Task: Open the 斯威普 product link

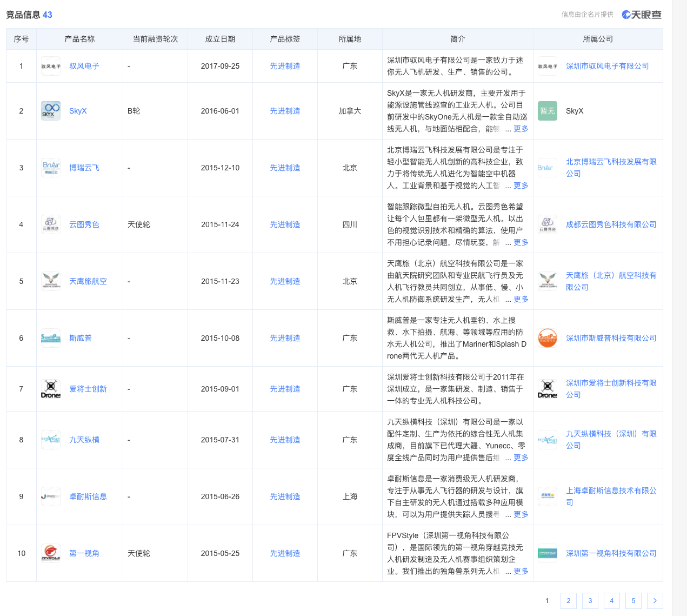Action: click(x=81, y=338)
